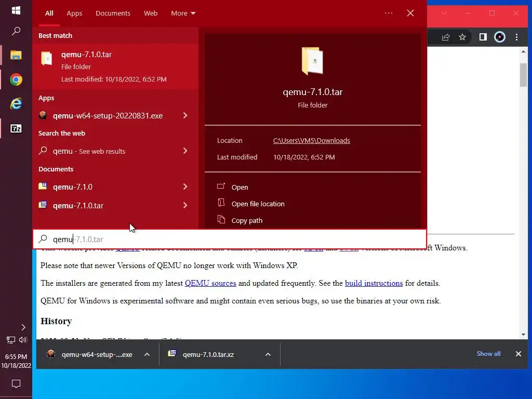Click the scrollbar up arrow

[523, 51]
